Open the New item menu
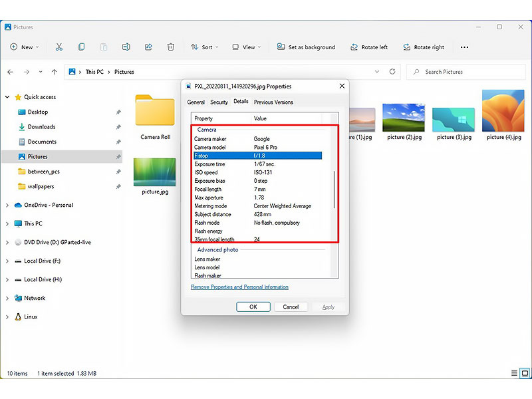Viewport: 532px width, 399px height. (x=25, y=47)
